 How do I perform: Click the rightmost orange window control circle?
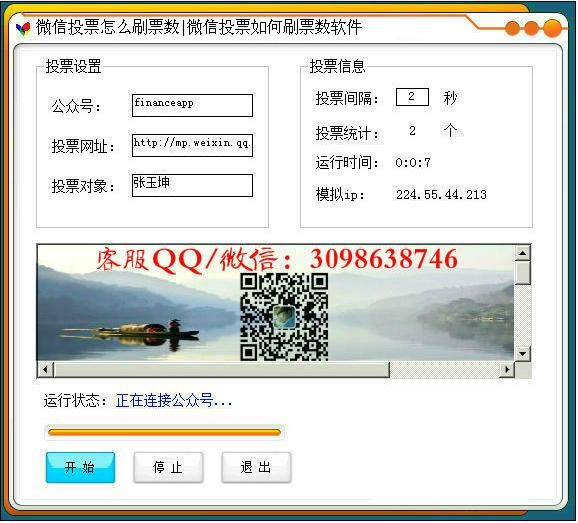click(x=552, y=28)
